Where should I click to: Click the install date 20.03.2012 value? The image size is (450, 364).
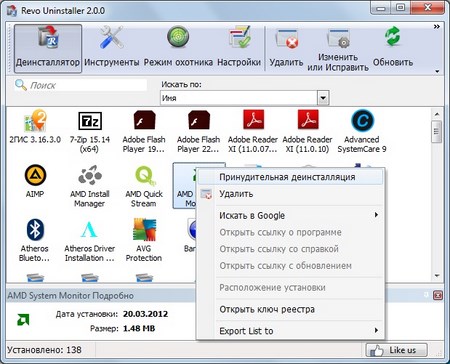145,314
